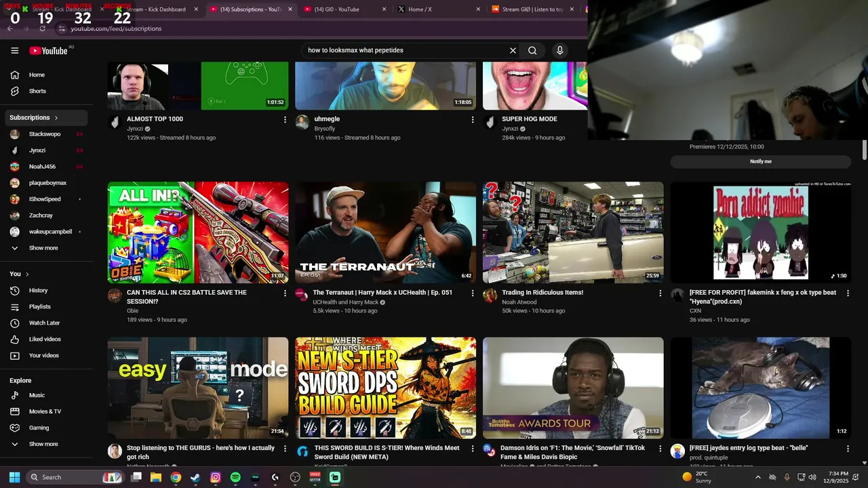Open File Explorer from the taskbar
This screenshot has width=868, height=488.
coord(156,477)
